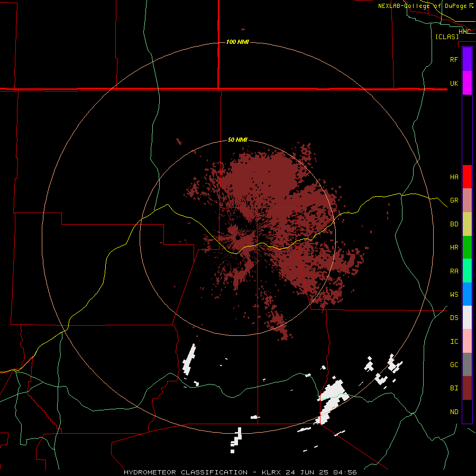
Task: Pick the mint green RA legend swatch
Action: 467,271
